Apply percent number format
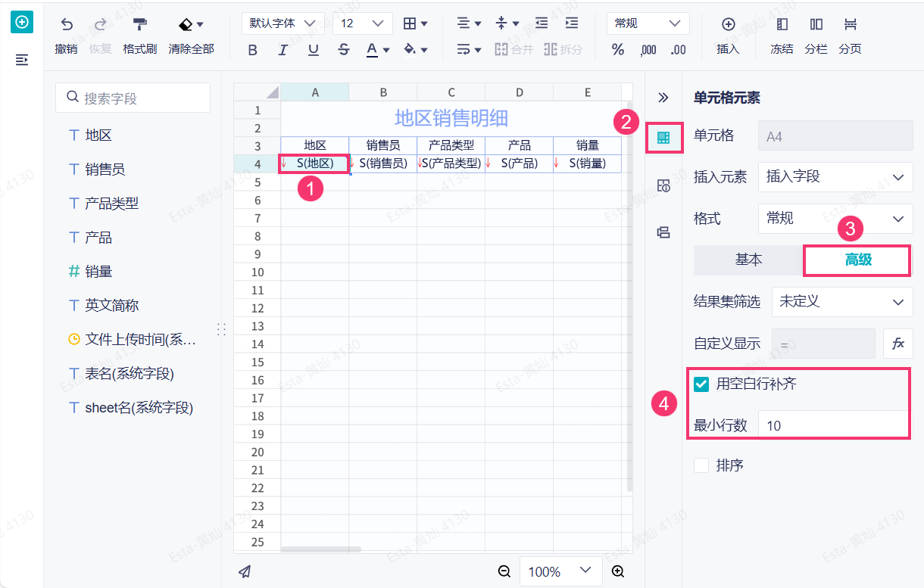Image resolution: width=924 pixels, height=588 pixels. click(x=618, y=50)
